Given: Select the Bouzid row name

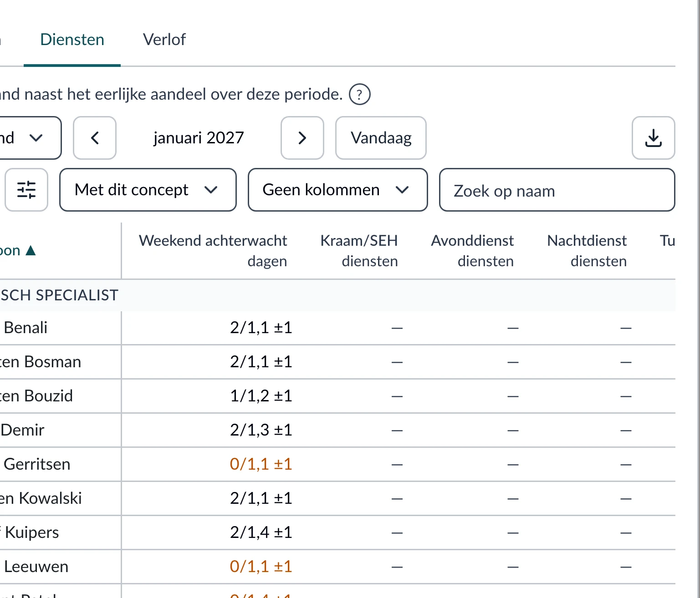Looking at the screenshot, I should point(36,396).
